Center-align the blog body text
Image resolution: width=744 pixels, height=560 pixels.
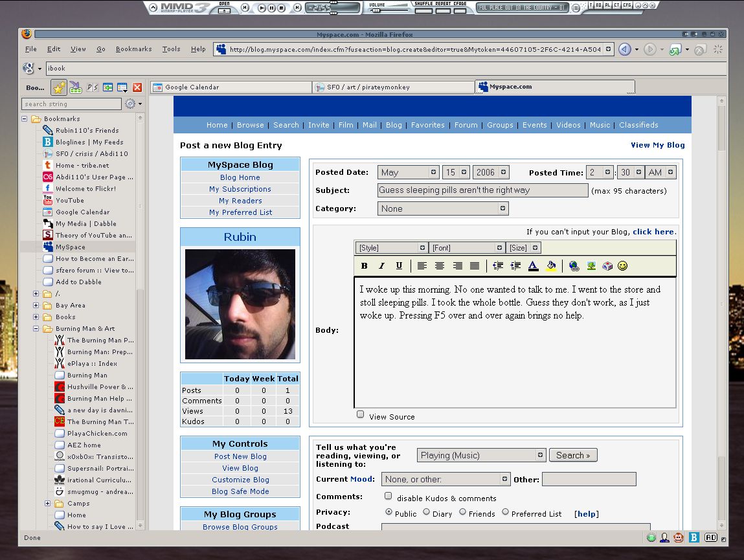[x=440, y=266]
